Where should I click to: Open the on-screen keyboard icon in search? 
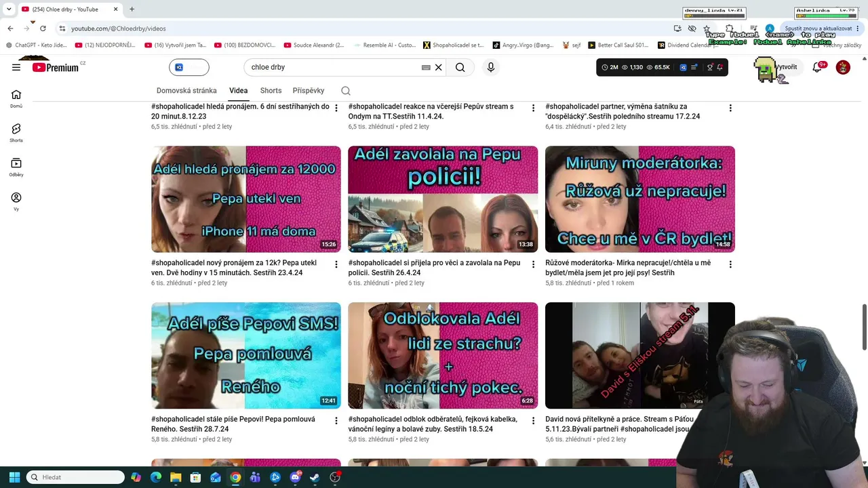click(x=426, y=67)
